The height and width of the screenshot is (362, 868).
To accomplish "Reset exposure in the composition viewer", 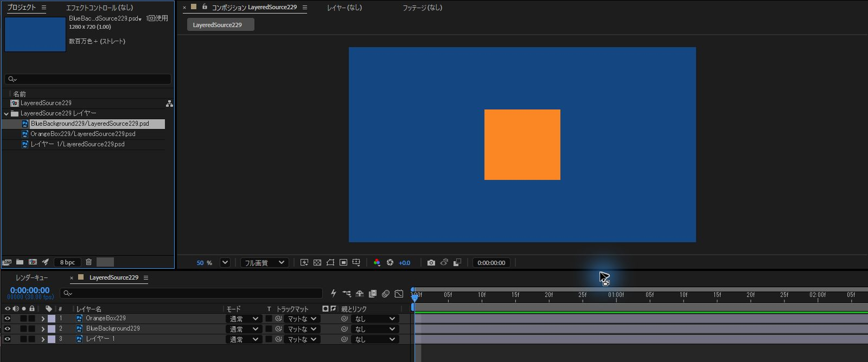I will tap(390, 263).
